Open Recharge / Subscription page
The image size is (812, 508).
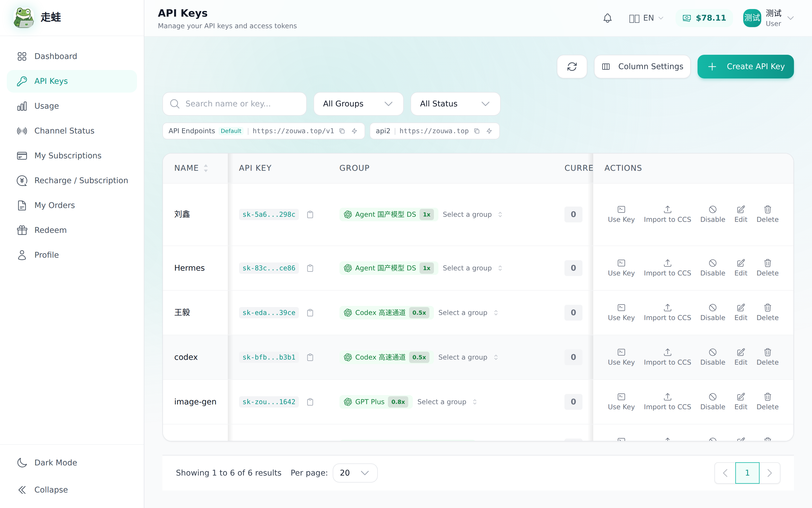tap(72, 180)
